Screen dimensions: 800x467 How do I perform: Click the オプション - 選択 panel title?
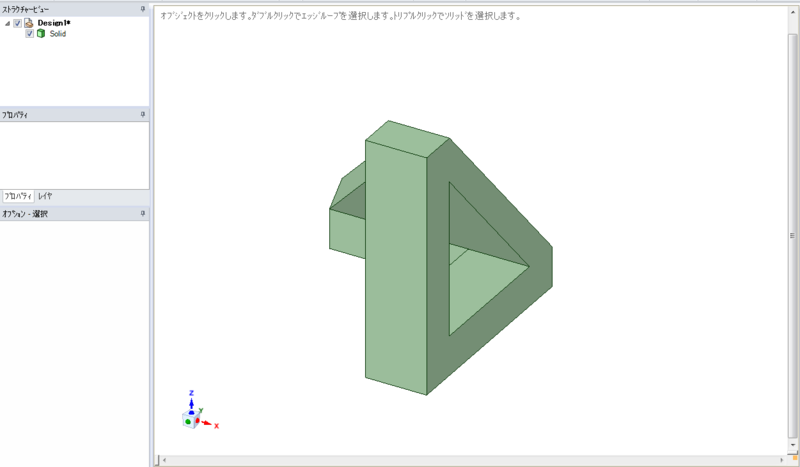click(25, 214)
